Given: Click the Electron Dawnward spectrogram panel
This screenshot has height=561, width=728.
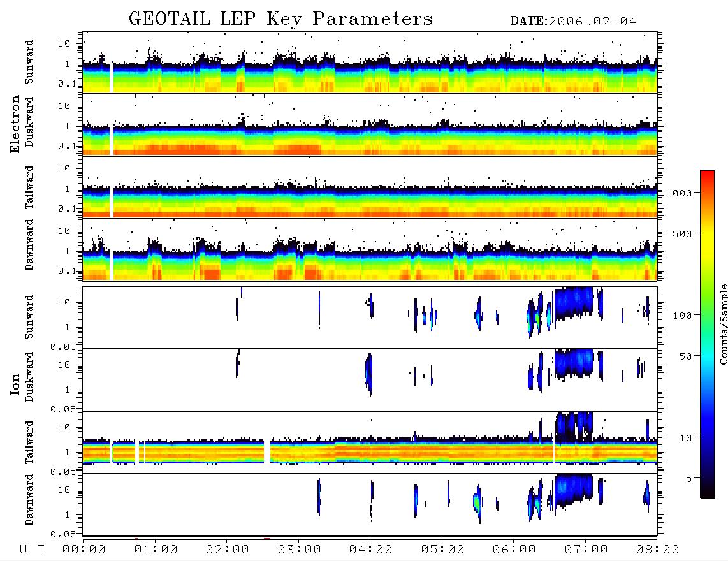Looking at the screenshot, I should (x=370, y=249).
